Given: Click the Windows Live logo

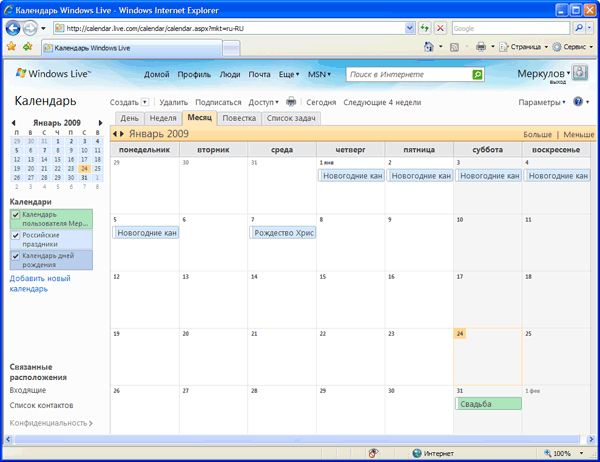Looking at the screenshot, I should [53, 73].
